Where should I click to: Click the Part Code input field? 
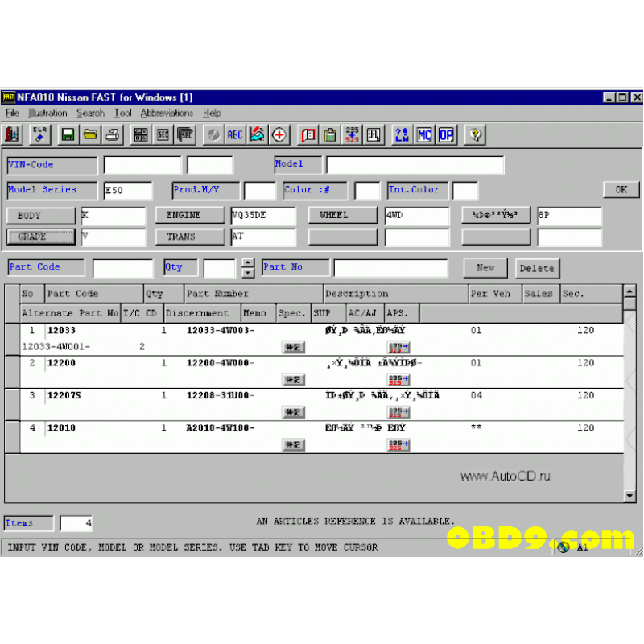point(123,269)
